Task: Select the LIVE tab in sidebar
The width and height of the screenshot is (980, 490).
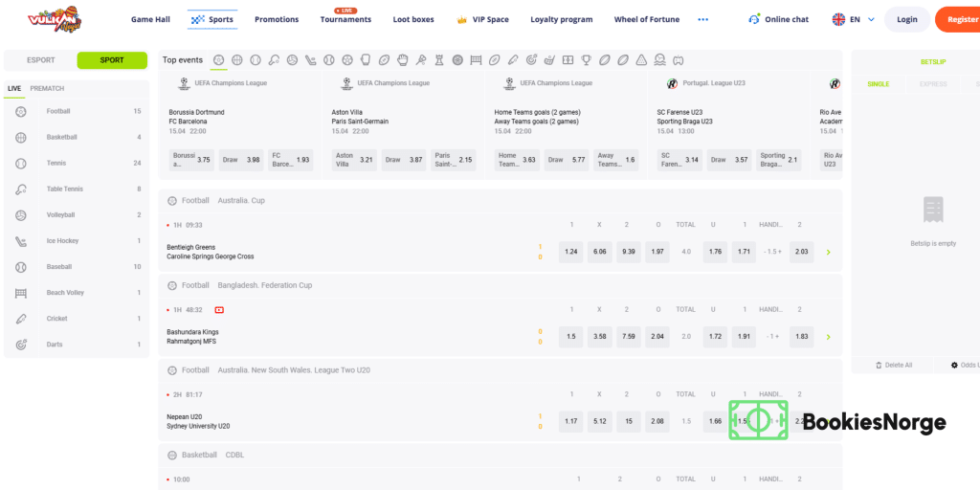Action: 14,89
